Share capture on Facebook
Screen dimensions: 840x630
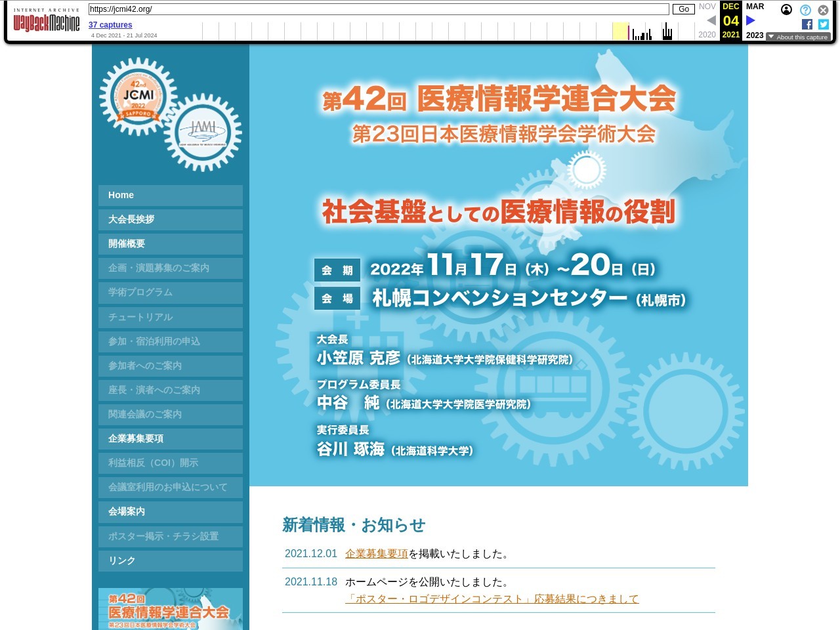(x=807, y=24)
